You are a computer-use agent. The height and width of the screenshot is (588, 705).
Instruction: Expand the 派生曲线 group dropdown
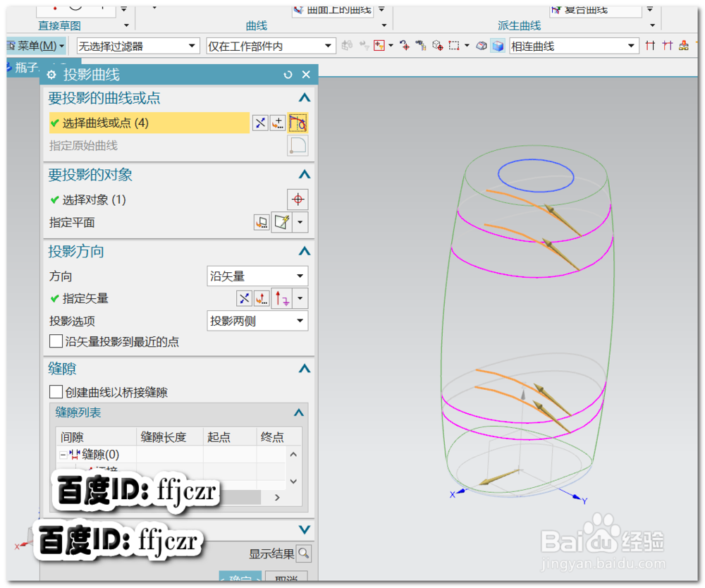(652, 25)
